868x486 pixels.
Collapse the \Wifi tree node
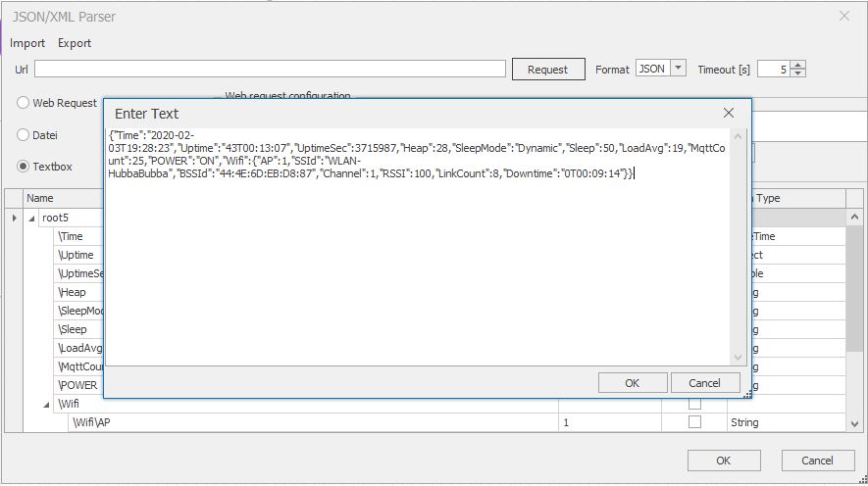tap(46, 405)
